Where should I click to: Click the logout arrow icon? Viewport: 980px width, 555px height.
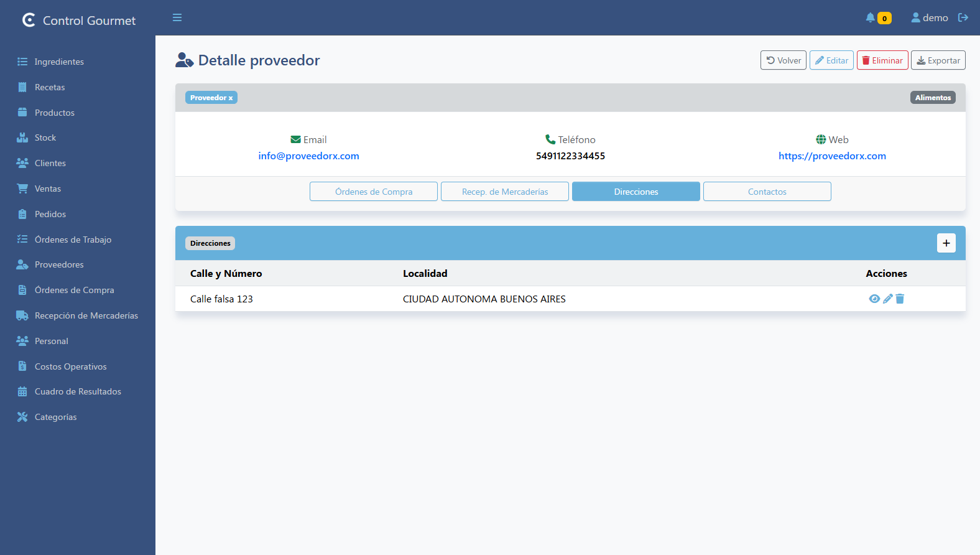point(963,17)
